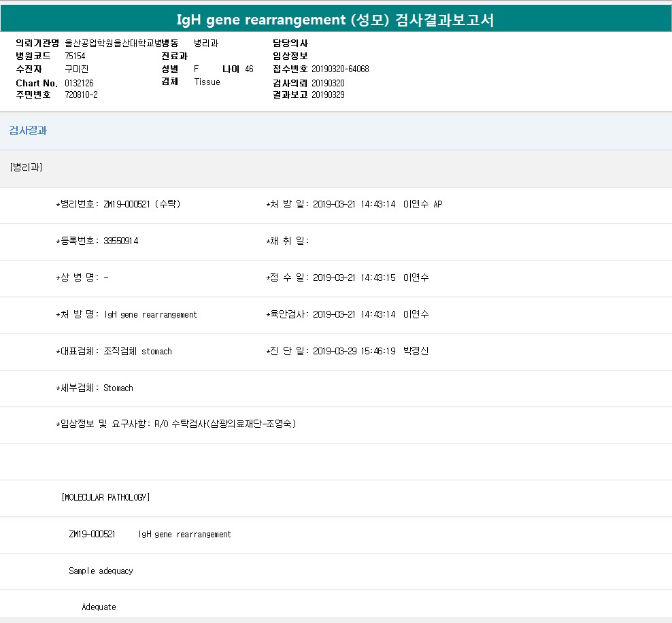This screenshot has width=672, height=623.
Task: Select the 병리번호 ZM19-000521 (수탁) field
Action: coord(118,204)
